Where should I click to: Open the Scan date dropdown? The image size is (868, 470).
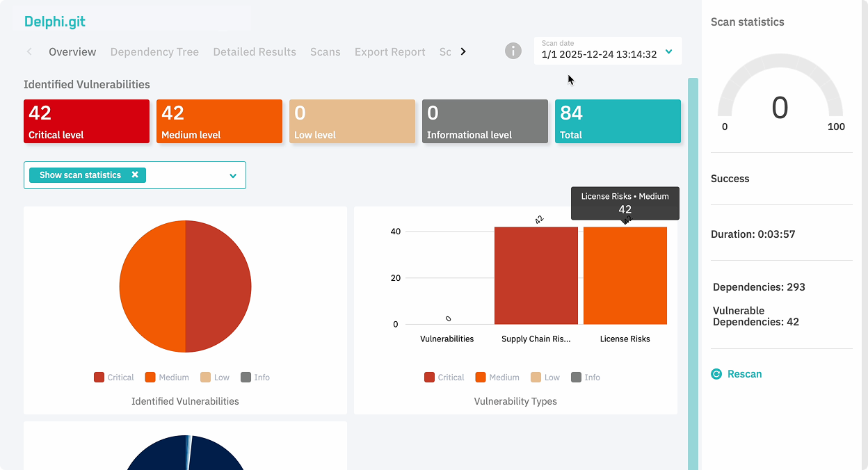coord(608,51)
